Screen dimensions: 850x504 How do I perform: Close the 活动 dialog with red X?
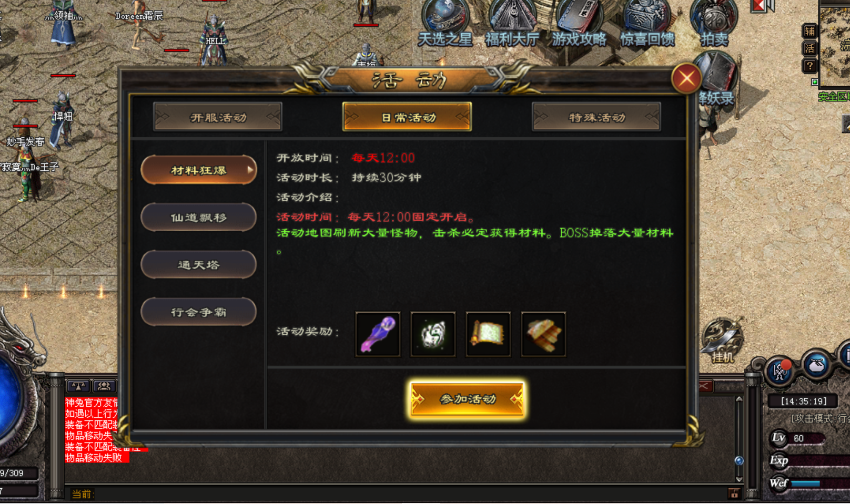686,79
